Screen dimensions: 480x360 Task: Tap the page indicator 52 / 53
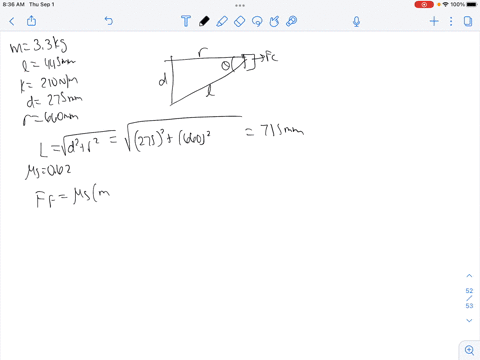click(x=469, y=298)
